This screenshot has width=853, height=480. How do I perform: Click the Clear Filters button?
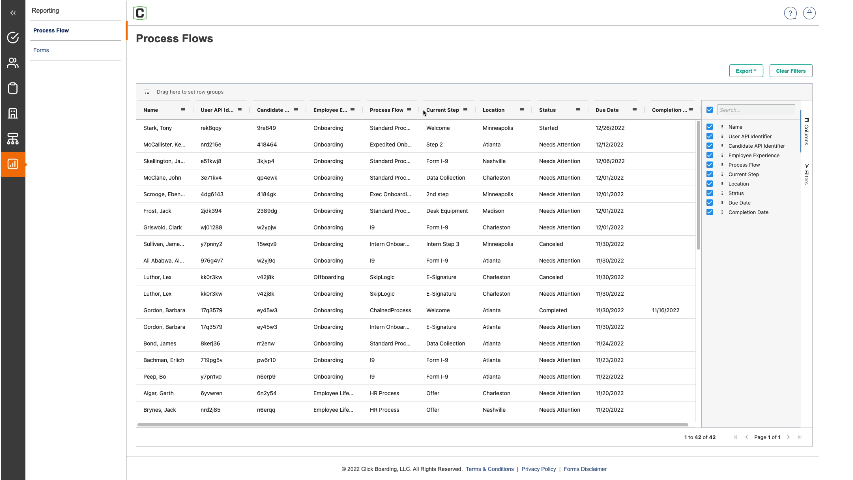791,71
